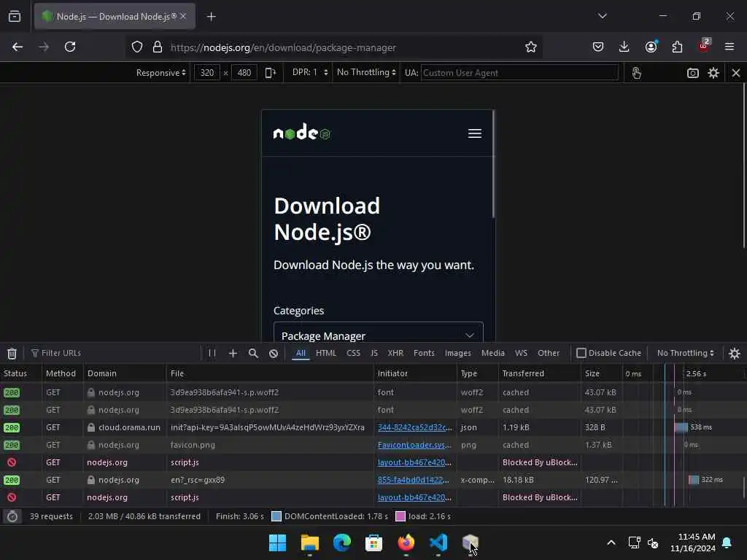The height and width of the screenshot is (560, 747).
Task: Click the Custom User Agent field
Action: click(x=519, y=73)
